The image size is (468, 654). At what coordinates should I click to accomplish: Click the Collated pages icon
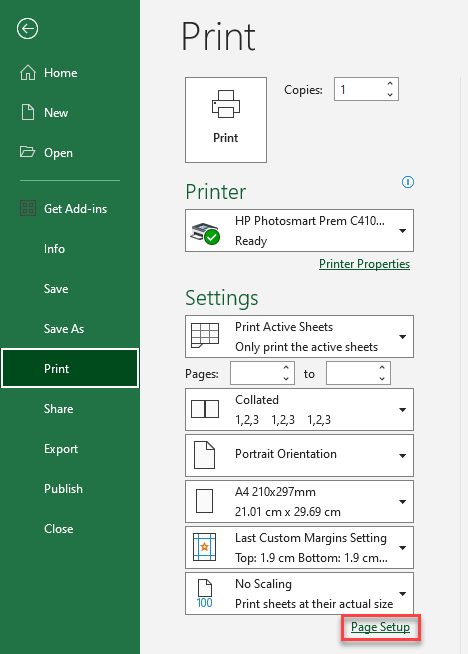[205, 409]
